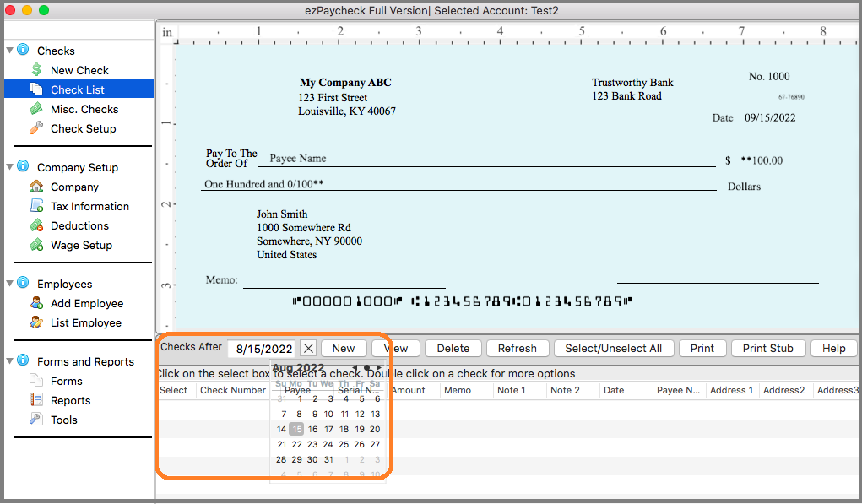Clear the Checks After date with X
Screen dimensions: 862x504
(x=308, y=348)
